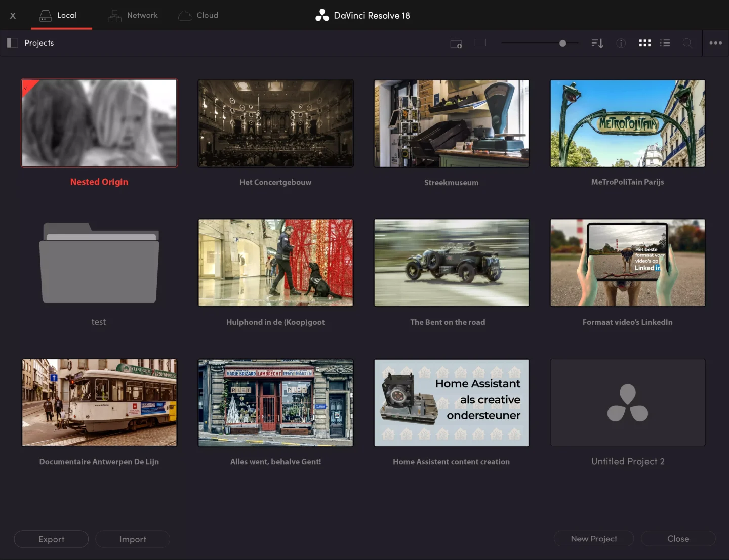This screenshot has width=729, height=560.
Task: Open the three-dot options menu
Action: (716, 43)
